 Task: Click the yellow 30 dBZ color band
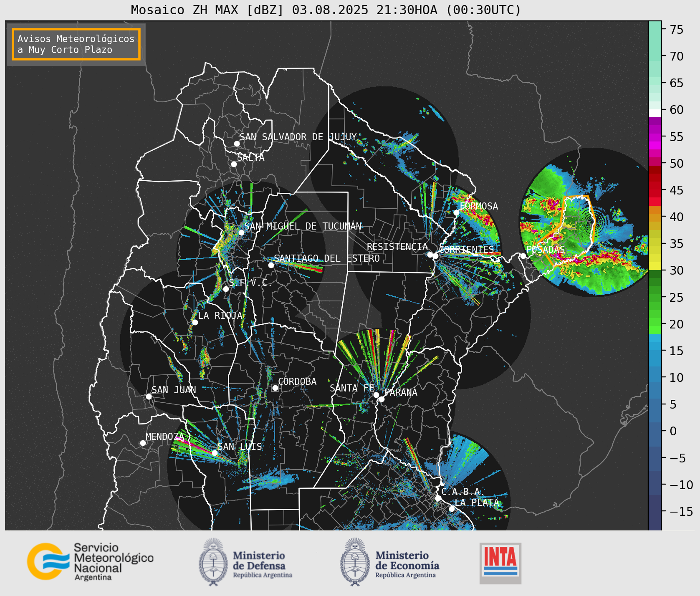pyautogui.click(x=655, y=266)
